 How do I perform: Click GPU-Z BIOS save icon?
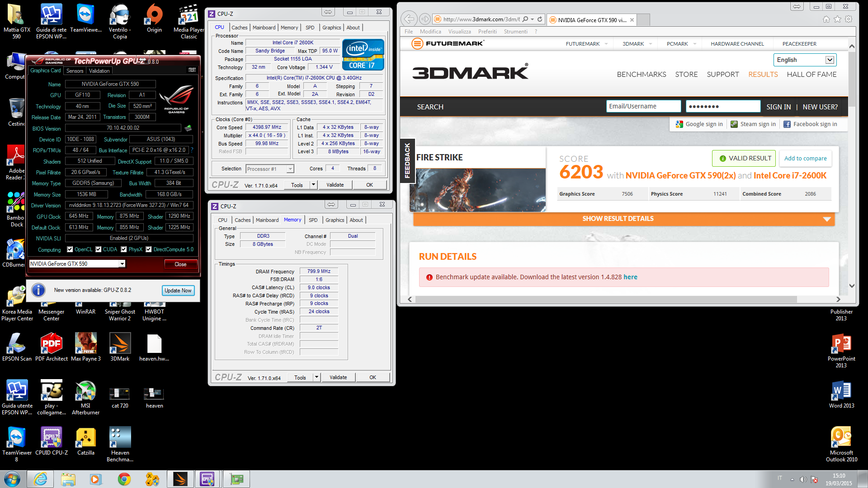tap(188, 128)
